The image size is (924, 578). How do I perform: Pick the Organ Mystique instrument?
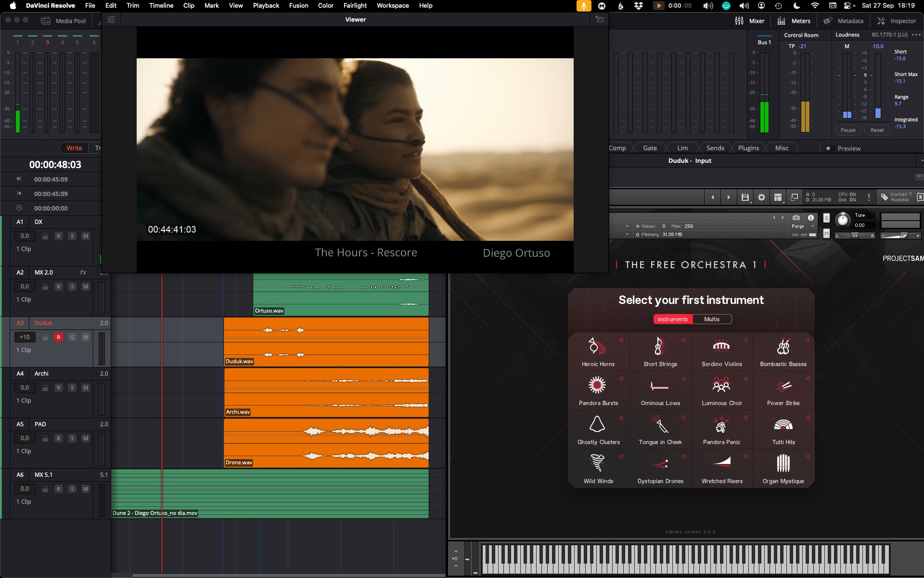[x=783, y=469]
